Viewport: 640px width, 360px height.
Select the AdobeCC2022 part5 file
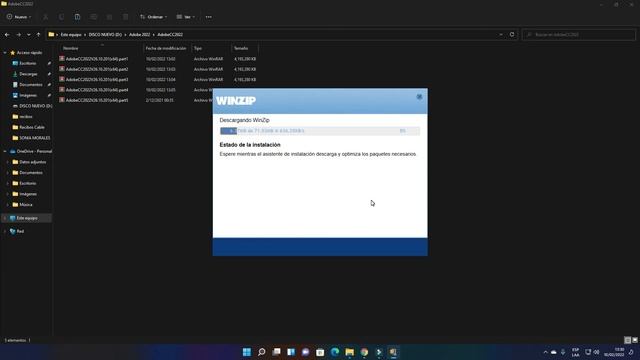pyautogui.click(x=97, y=100)
